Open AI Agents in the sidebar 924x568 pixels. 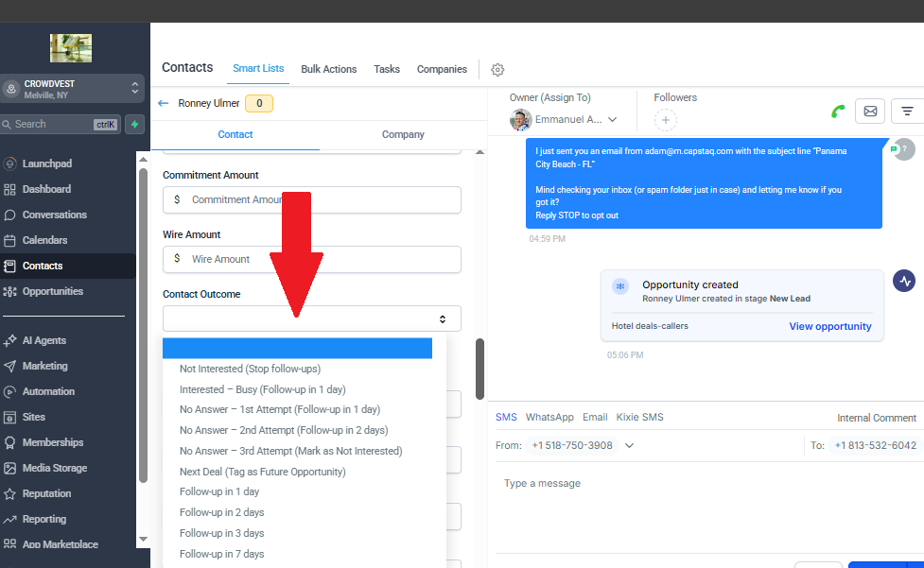click(44, 340)
